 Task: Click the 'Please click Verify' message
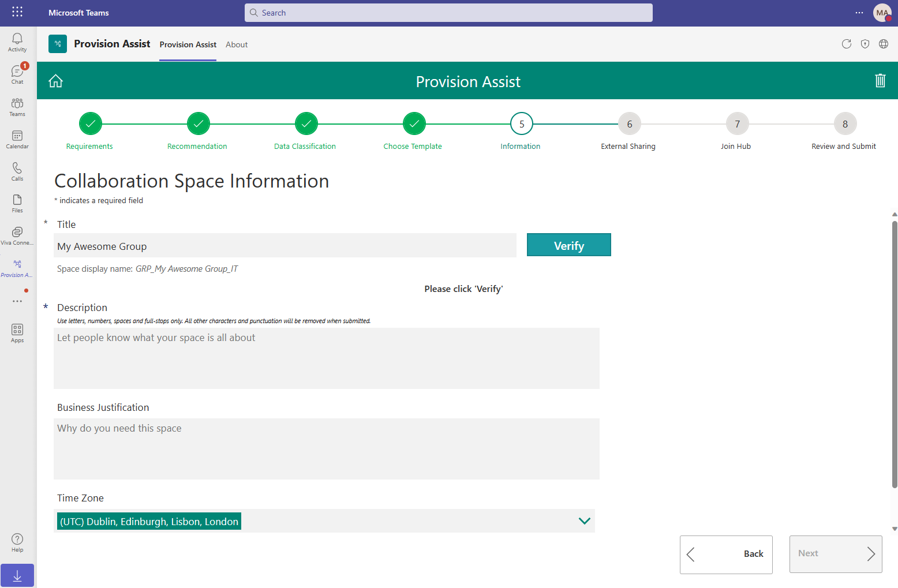click(x=464, y=289)
